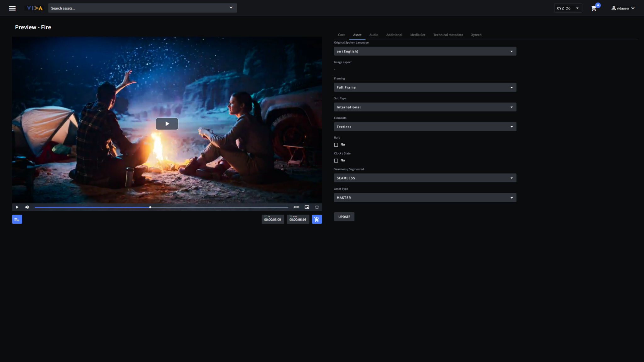Viewport: 644px width, 362px height.
Task: Open the vidauser account menu
Action: point(623,8)
